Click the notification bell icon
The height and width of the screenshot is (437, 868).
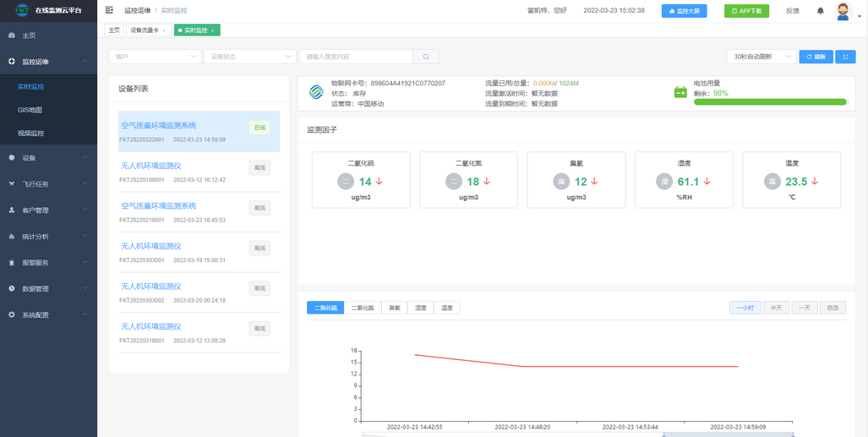click(x=820, y=11)
